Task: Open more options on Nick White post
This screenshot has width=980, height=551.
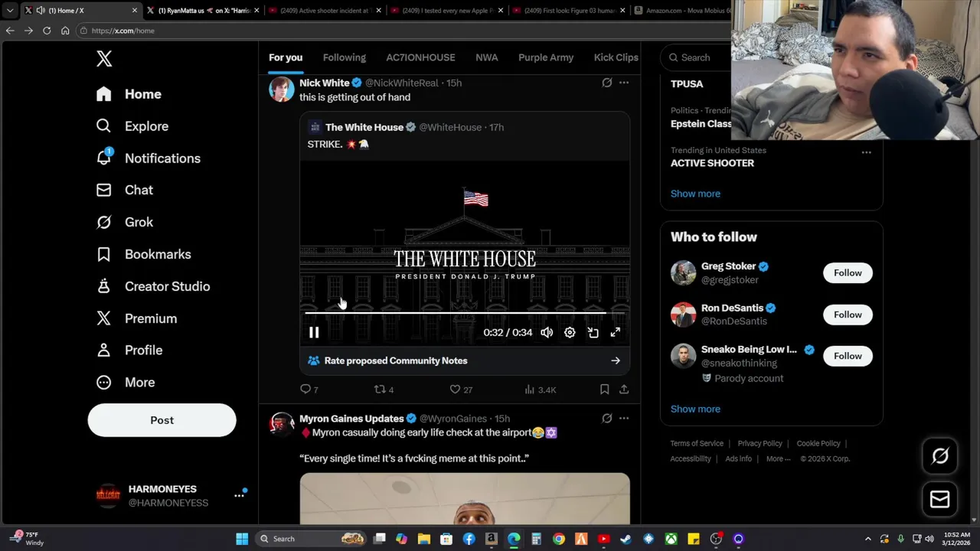Action: (624, 83)
